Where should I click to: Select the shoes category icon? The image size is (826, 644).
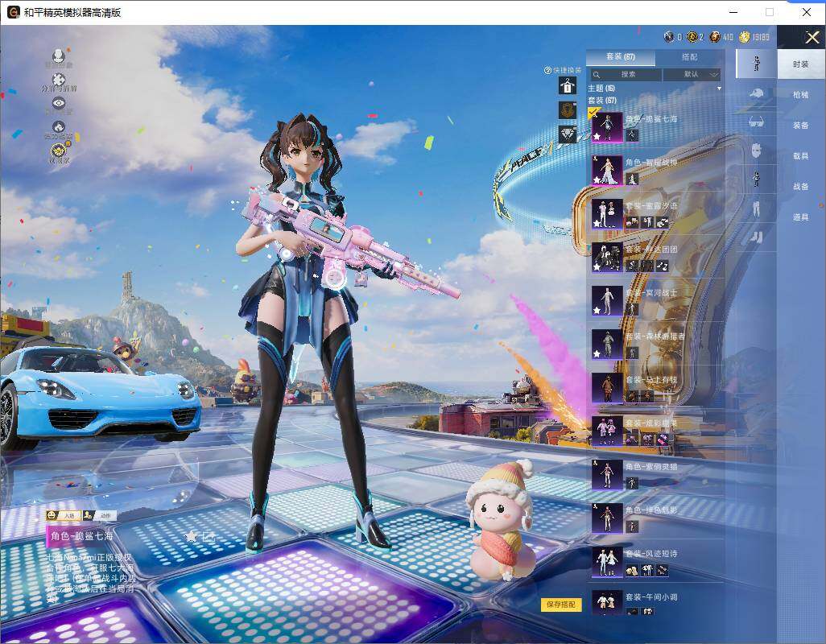pyautogui.click(x=757, y=237)
